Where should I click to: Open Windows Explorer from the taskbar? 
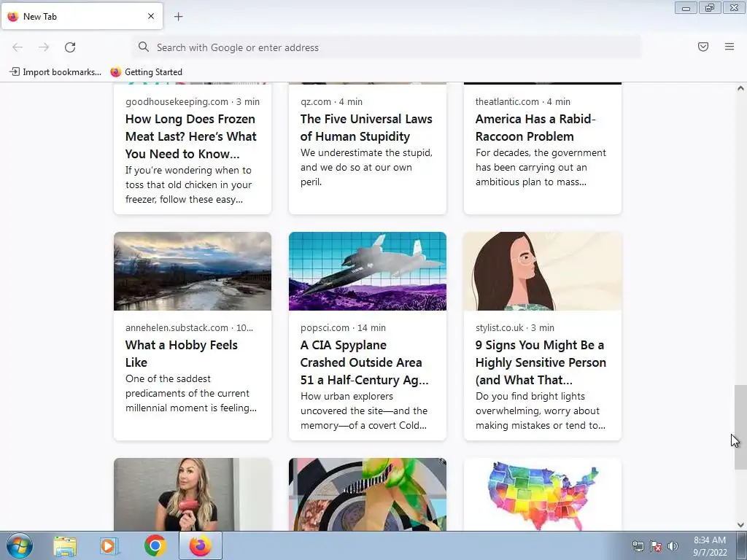click(65, 545)
